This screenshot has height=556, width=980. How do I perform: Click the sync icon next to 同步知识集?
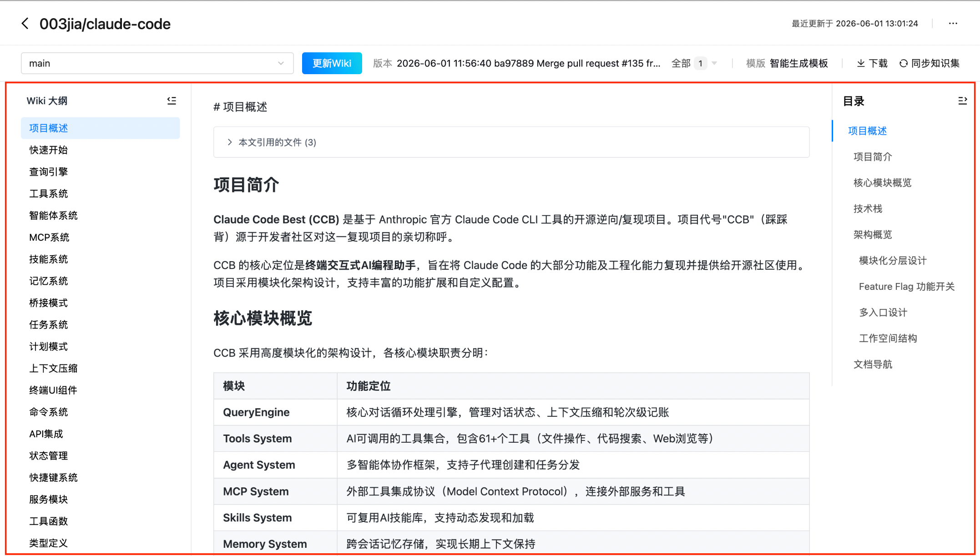(x=904, y=63)
